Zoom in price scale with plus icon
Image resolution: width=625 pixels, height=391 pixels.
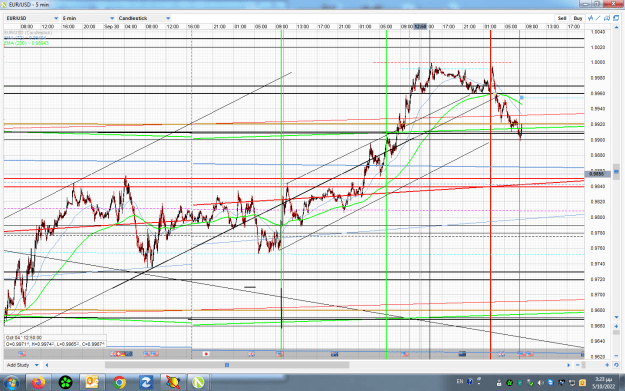[x=616, y=326]
